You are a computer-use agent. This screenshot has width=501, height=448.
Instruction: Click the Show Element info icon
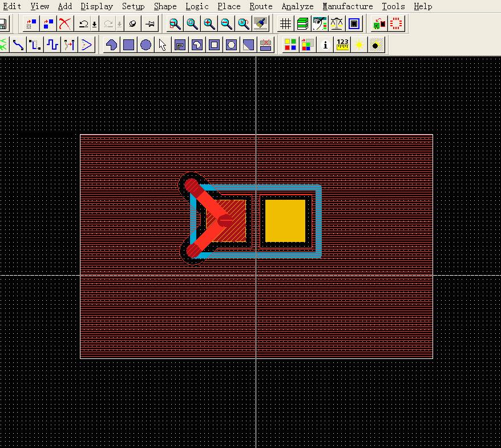click(x=325, y=45)
